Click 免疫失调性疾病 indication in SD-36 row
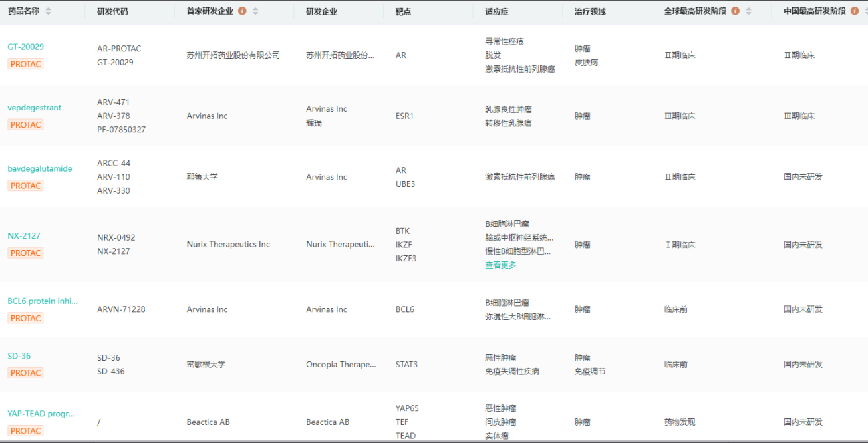 [x=512, y=372]
